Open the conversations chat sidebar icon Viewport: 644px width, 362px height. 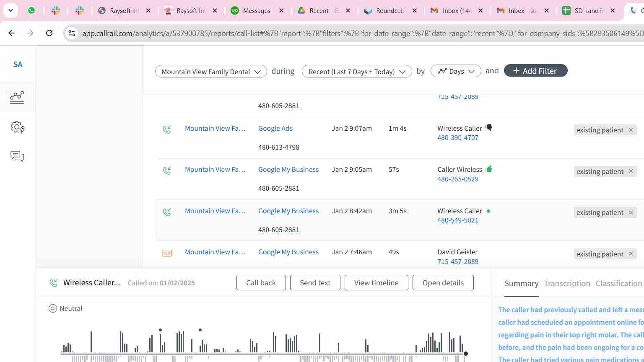17,156
